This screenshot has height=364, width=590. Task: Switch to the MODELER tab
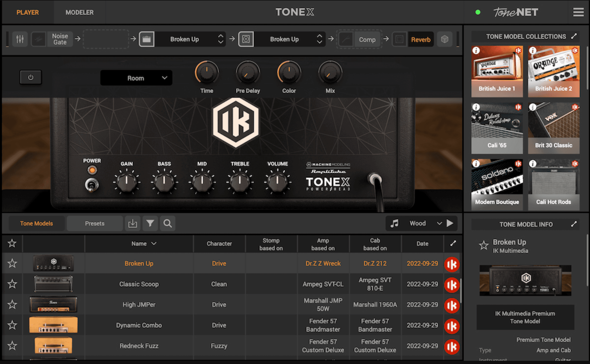pos(80,12)
